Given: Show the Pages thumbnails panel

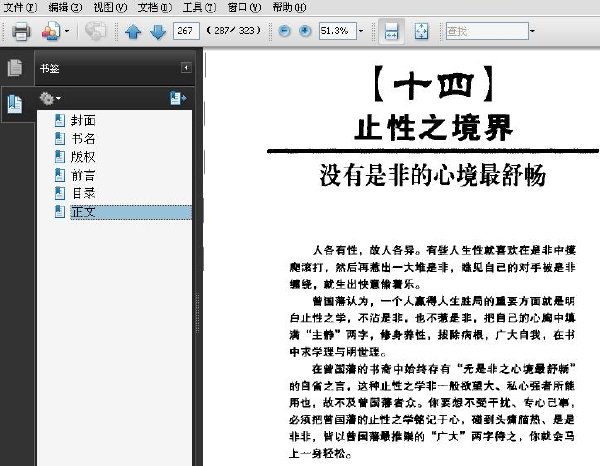Looking at the screenshot, I should pos(15,68).
